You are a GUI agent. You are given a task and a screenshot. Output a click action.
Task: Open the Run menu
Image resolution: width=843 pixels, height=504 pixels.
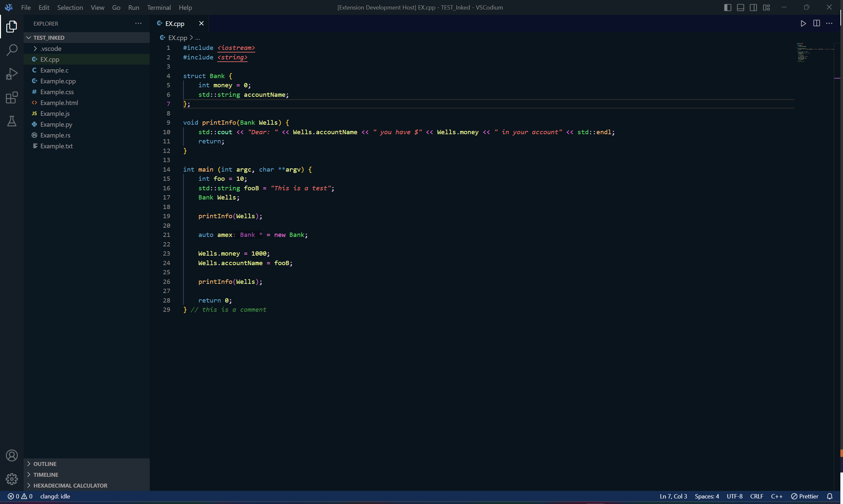coord(134,8)
